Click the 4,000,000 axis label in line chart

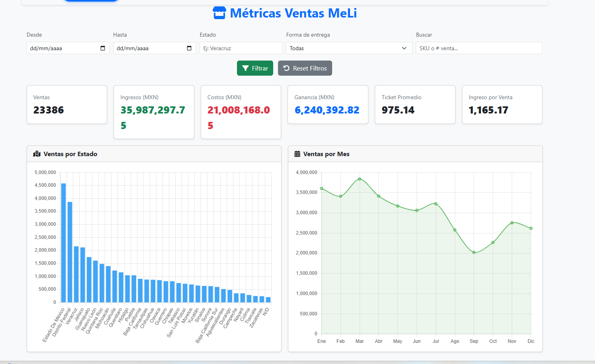306,172
